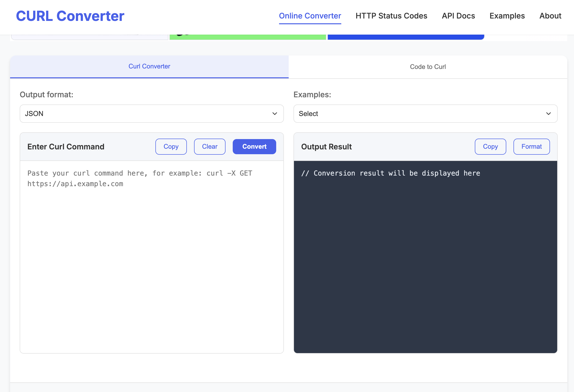
Task: Copy the entered curl command
Action: pyautogui.click(x=171, y=147)
